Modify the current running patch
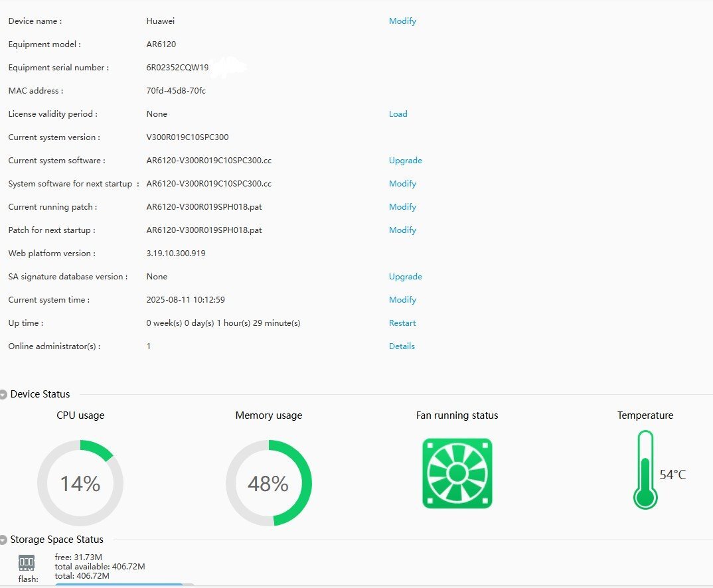The width and height of the screenshot is (713, 588). (x=402, y=207)
